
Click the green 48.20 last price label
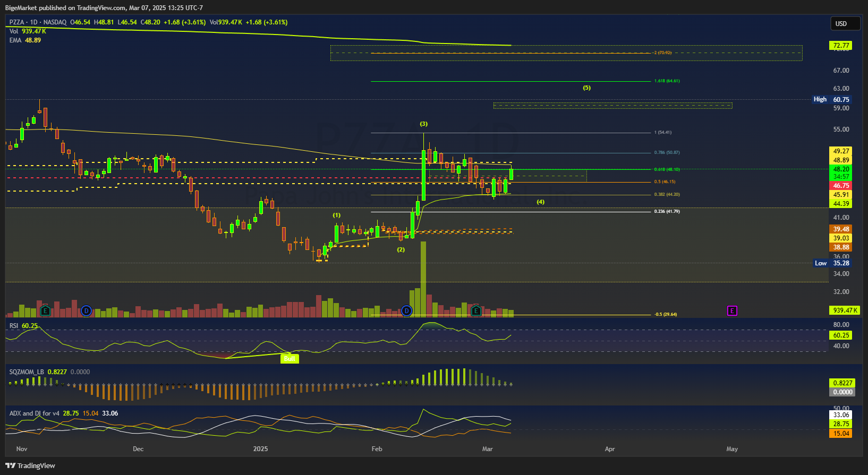coord(841,169)
